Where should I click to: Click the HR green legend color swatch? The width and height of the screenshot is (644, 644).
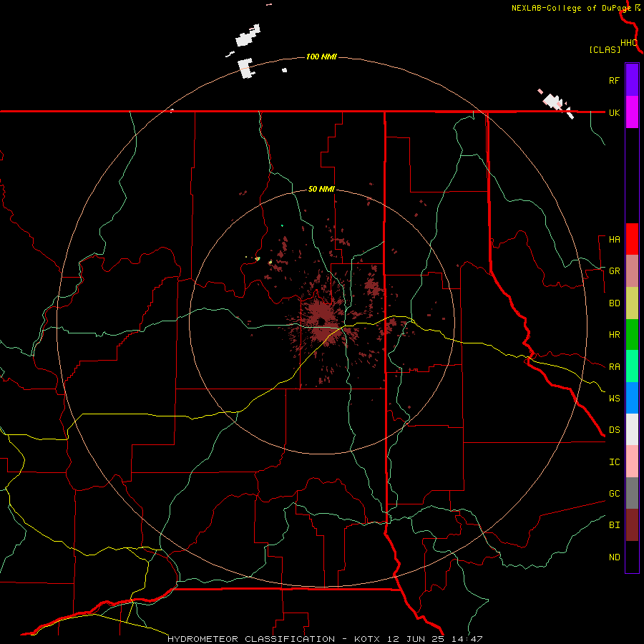tap(632, 335)
